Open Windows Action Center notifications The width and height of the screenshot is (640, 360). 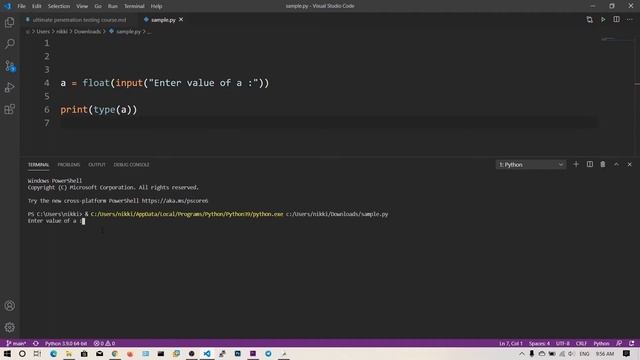point(627,354)
